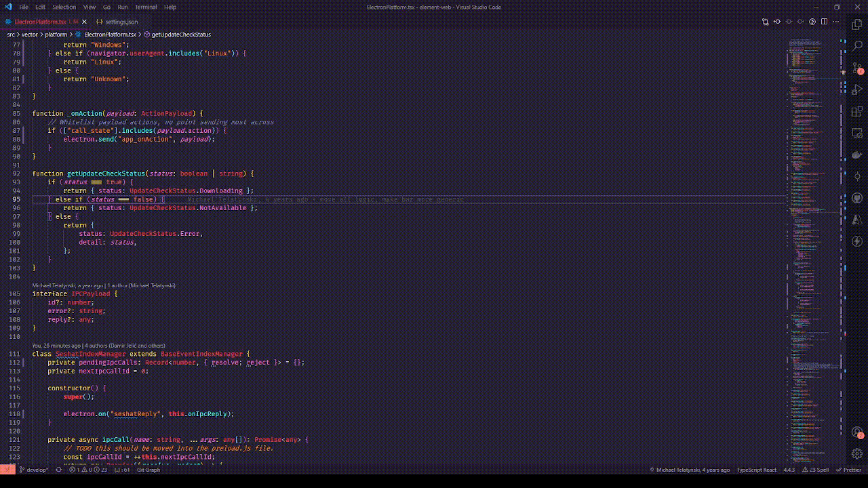Image resolution: width=868 pixels, height=488 pixels.
Task: Click Git Graph in the status bar
Action: click(149, 470)
